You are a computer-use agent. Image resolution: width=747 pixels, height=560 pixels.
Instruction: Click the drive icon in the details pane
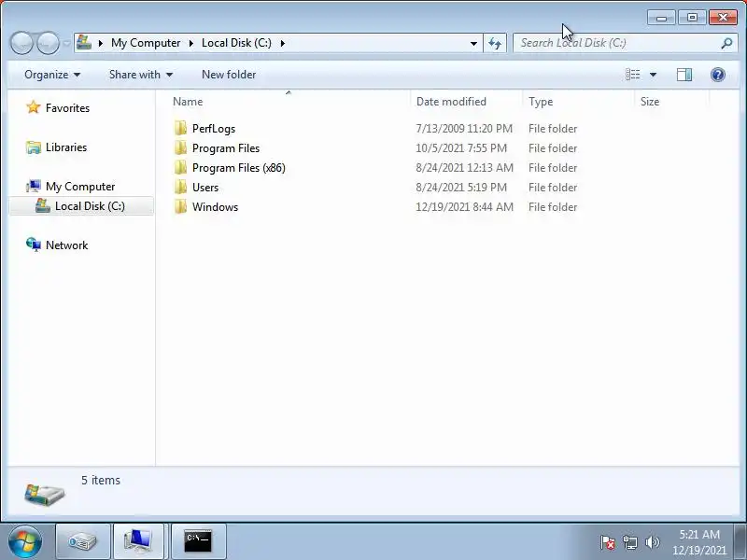coord(44,494)
